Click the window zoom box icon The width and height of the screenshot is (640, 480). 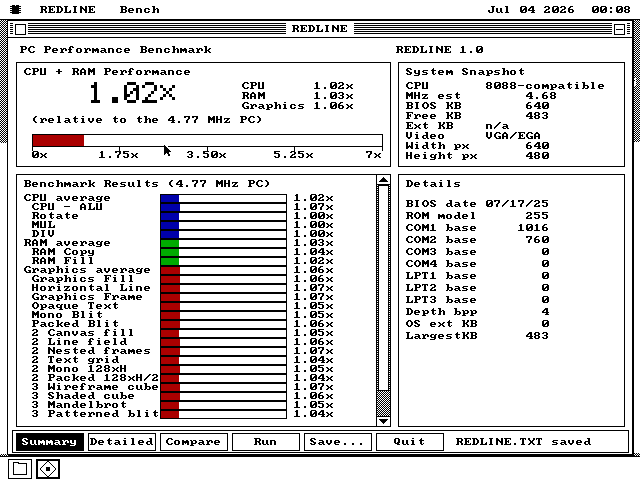coord(619,29)
